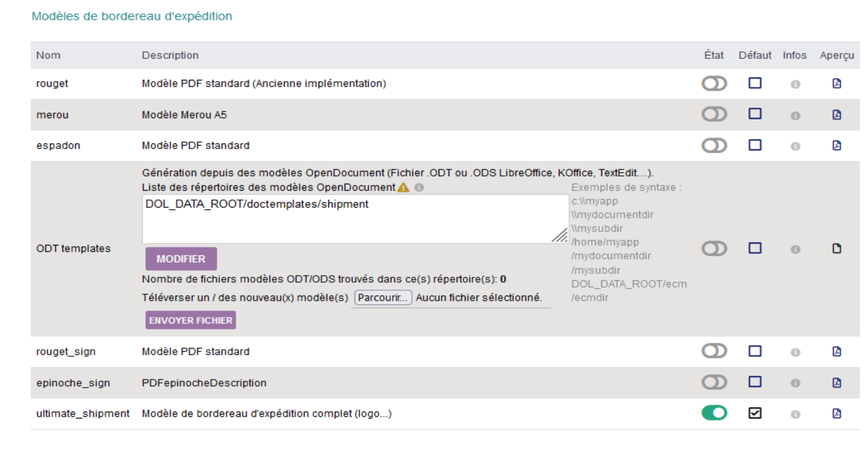Uncheck default checkbox for ultimate_shipment
Image resolution: width=868 pixels, height=450 pixels.
(x=755, y=413)
